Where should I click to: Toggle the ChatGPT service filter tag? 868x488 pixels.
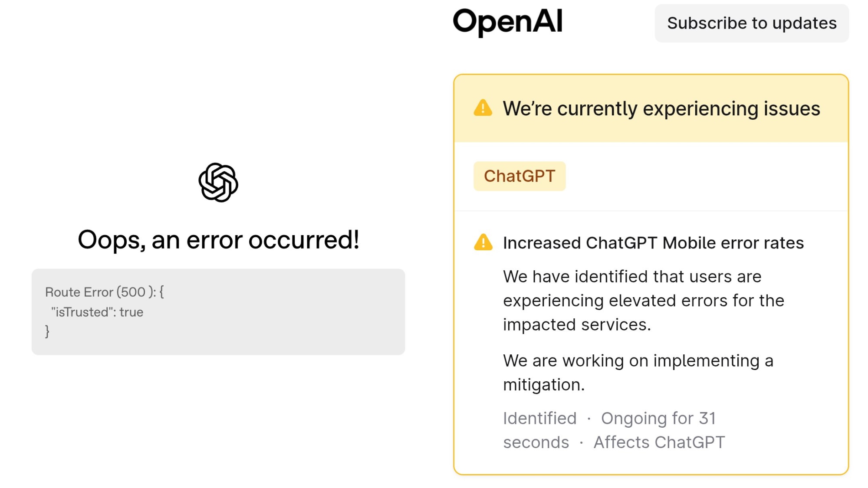tap(519, 176)
